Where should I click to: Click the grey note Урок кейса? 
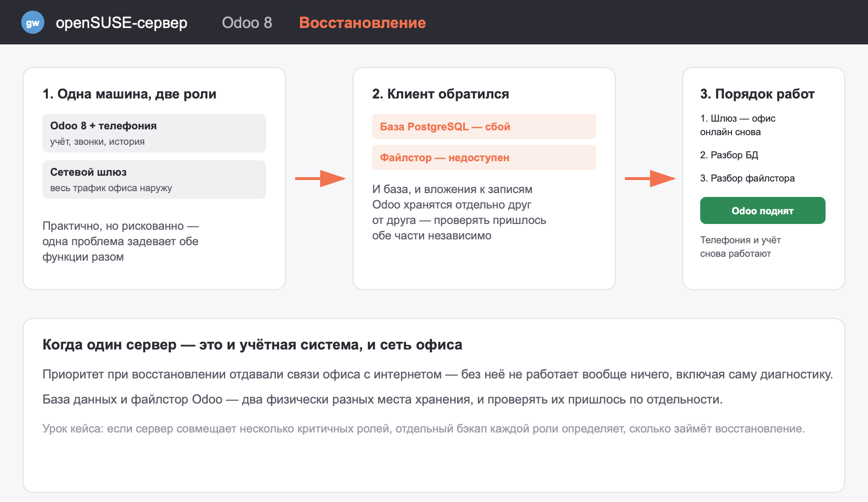click(423, 429)
